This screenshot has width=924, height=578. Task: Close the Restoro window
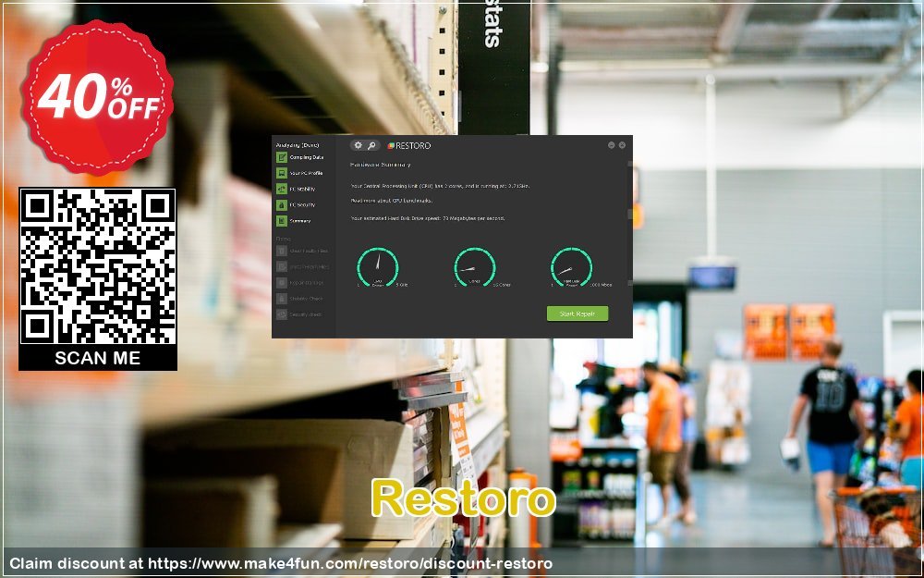click(622, 145)
